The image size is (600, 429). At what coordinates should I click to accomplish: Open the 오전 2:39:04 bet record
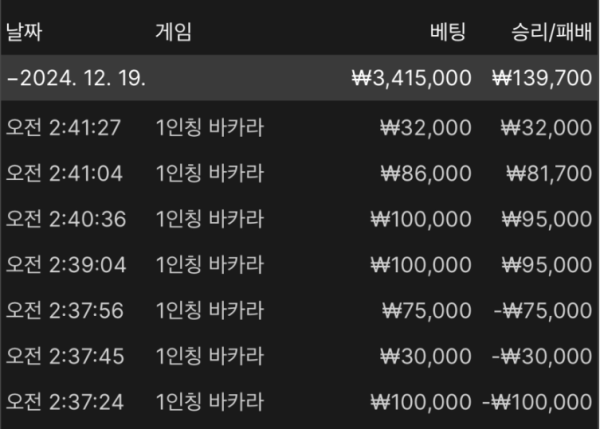point(300,265)
